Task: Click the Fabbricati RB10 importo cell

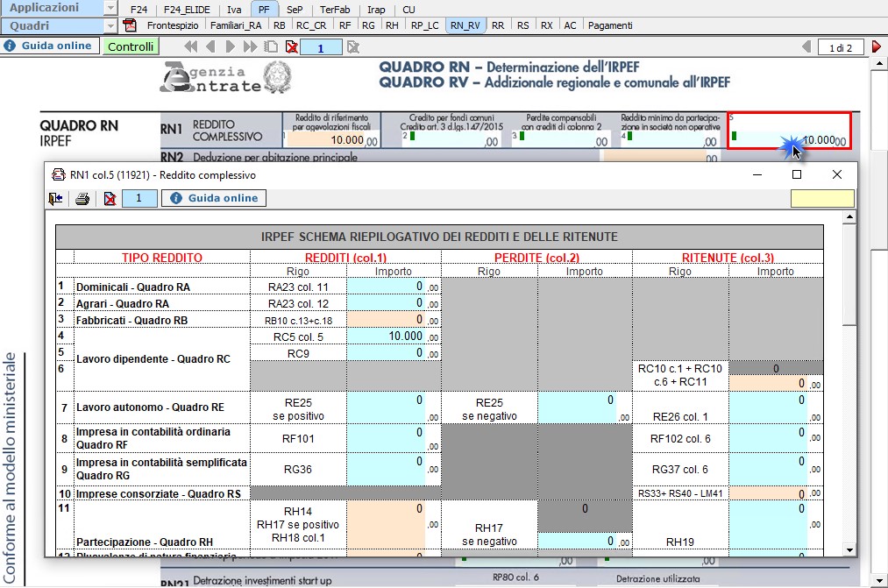Action: [x=386, y=319]
